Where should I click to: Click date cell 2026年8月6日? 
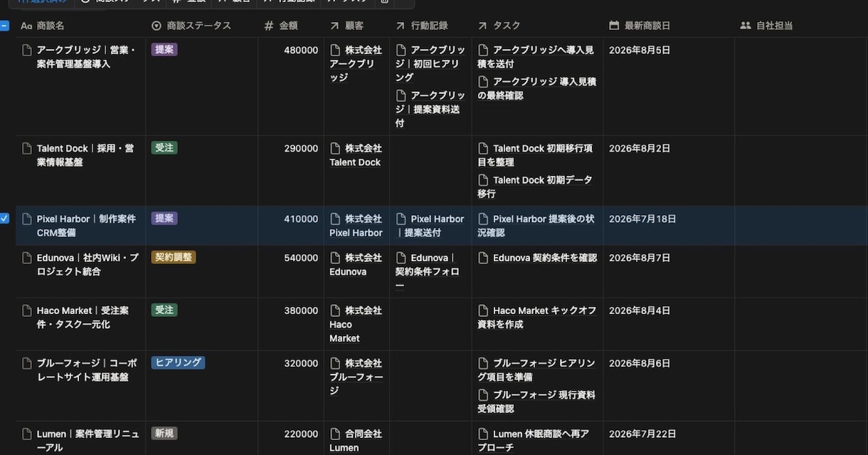coord(669,385)
